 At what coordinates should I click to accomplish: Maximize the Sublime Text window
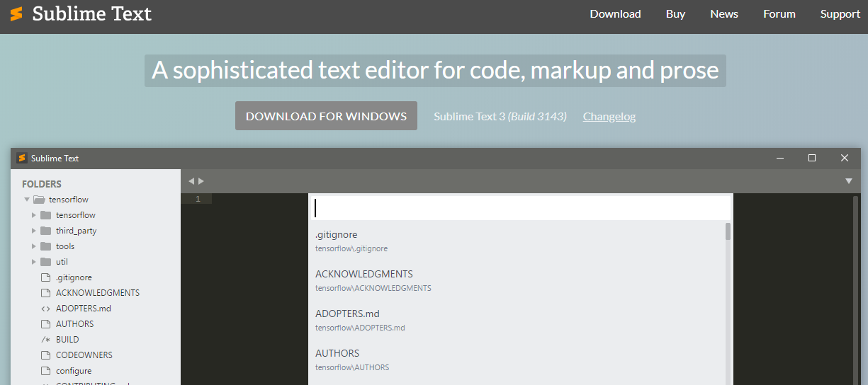pos(812,158)
